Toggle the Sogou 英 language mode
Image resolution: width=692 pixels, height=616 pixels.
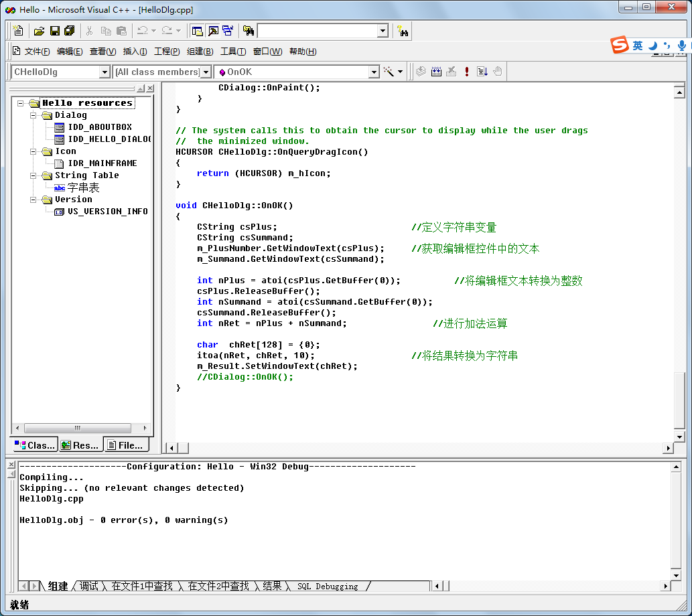[638, 46]
